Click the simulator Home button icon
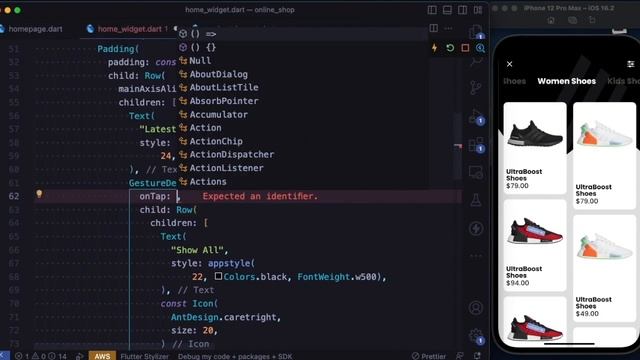The image size is (640, 360). pos(551,20)
